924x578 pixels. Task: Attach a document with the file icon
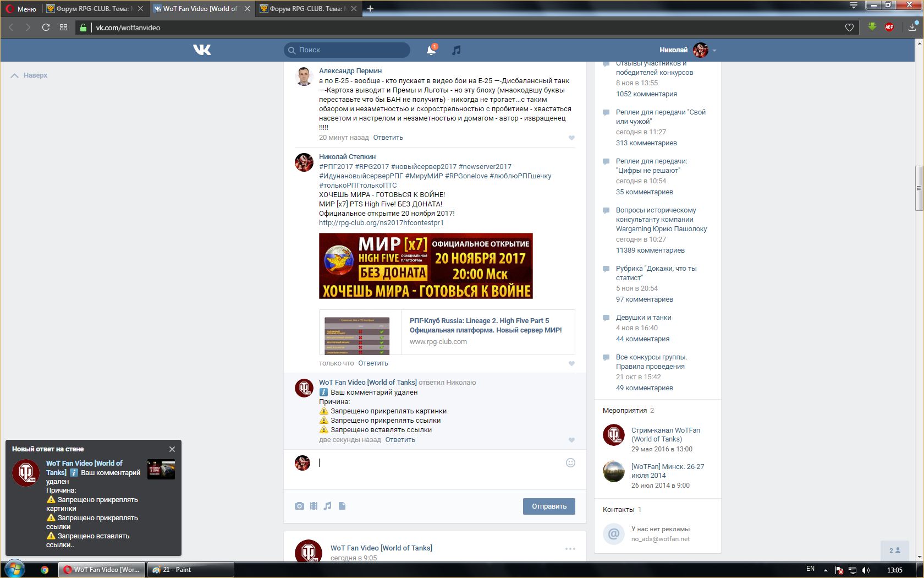tap(342, 506)
